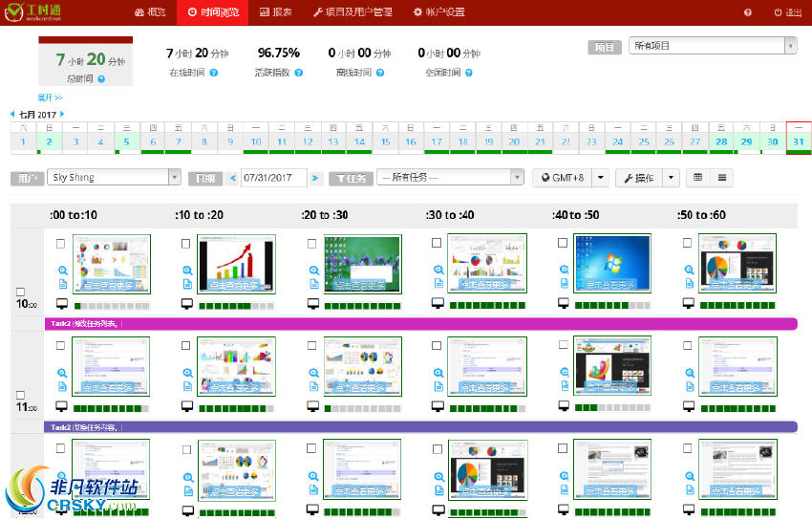Click activity bar under 10:00 :00 to :10
812x520 pixels.
[x=112, y=306]
